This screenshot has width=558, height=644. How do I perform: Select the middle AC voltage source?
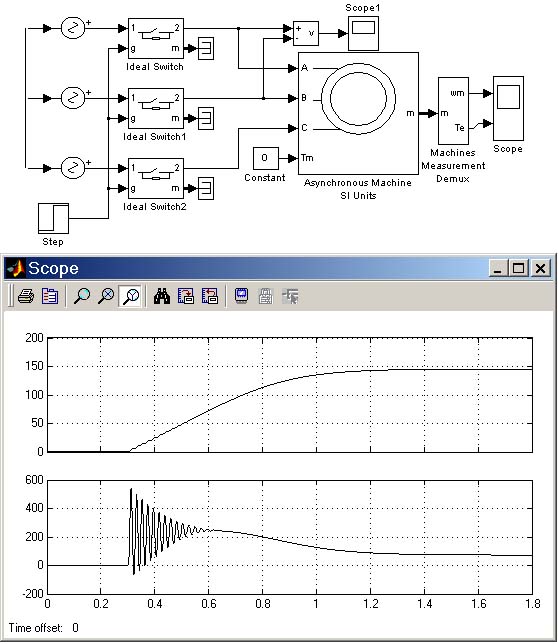point(73,98)
